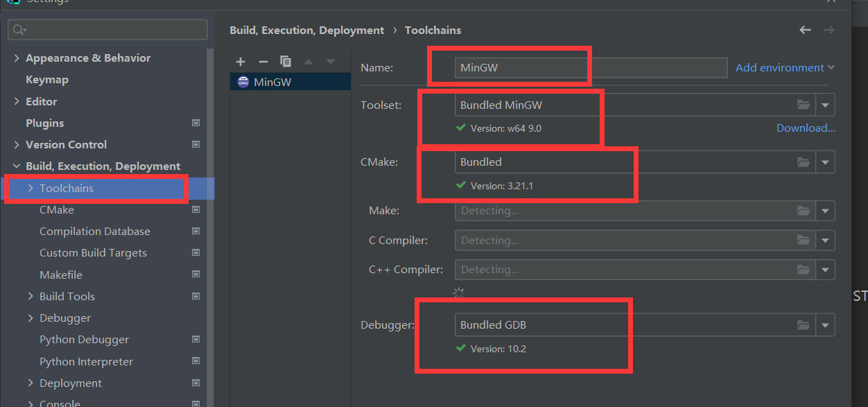Click project-level icon next to Deployment
This screenshot has width=868, height=407.
pyautogui.click(x=196, y=383)
